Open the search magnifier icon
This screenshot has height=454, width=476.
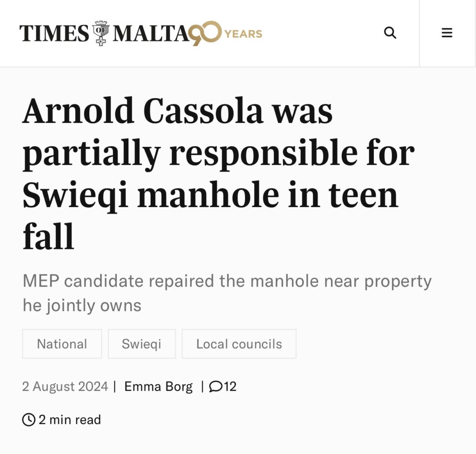tap(390, 33)
